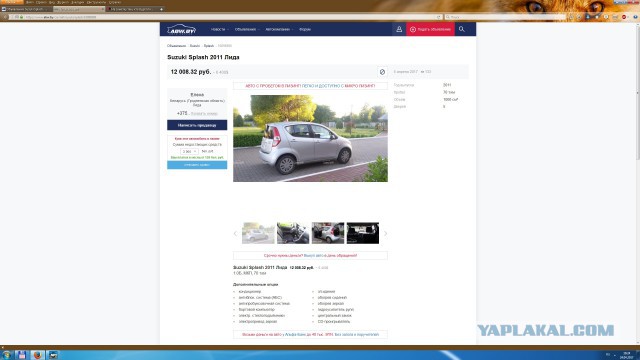
Task: Click the main Suzuki Splash photo
Action: [x=310, y=138]
